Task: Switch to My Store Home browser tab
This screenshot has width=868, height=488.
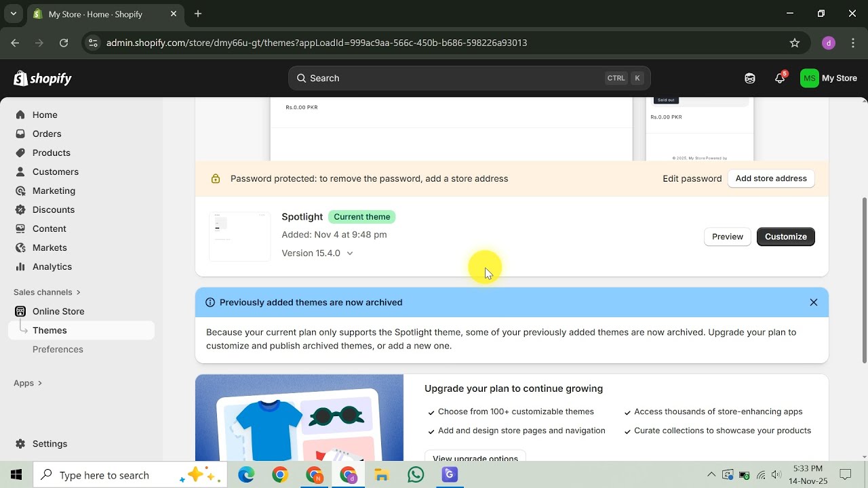Action: [104, 14]
